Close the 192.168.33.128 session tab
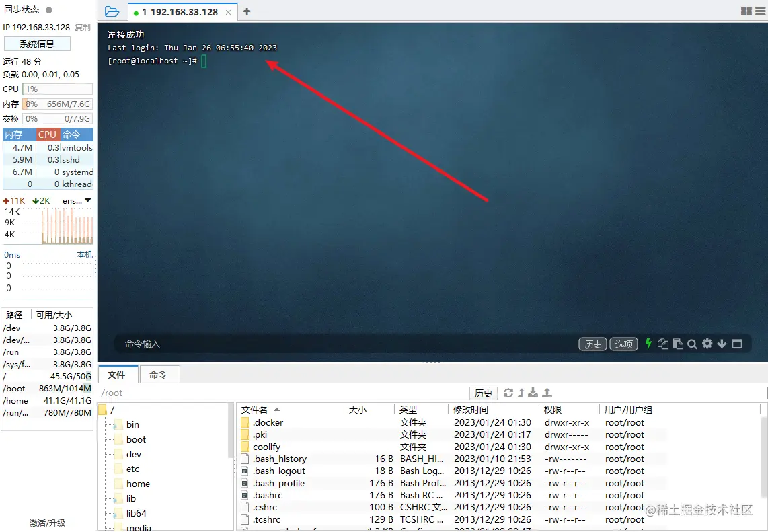Image resolution: width=768 pixels, height=532 pixels. (x=228, y=12)
